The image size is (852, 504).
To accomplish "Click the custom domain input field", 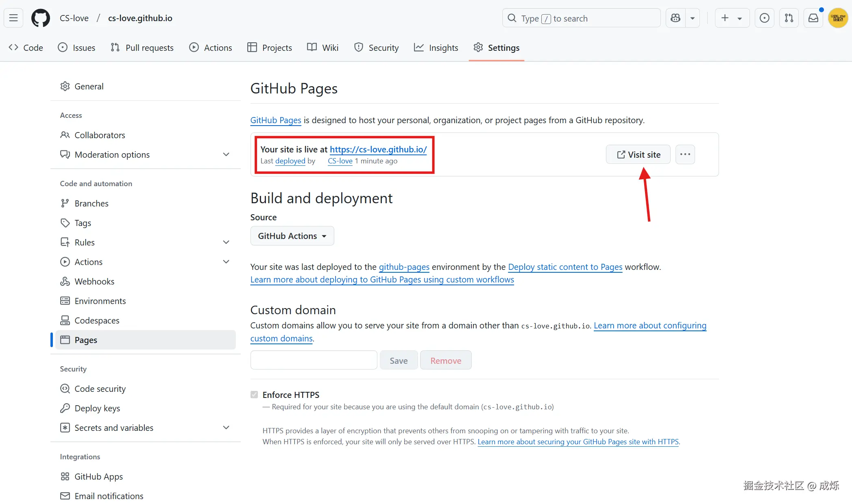I will pyautogui.click(x=314, y=360).
